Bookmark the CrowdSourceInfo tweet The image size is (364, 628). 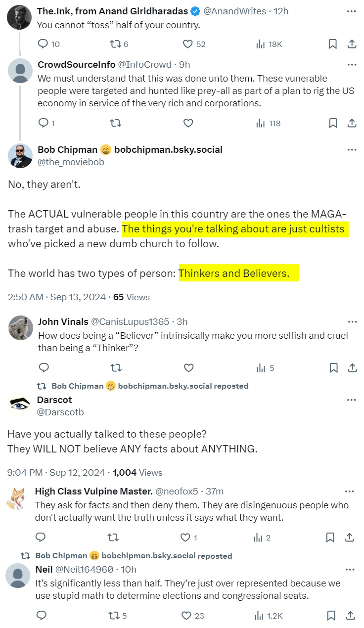pos(333,123)
